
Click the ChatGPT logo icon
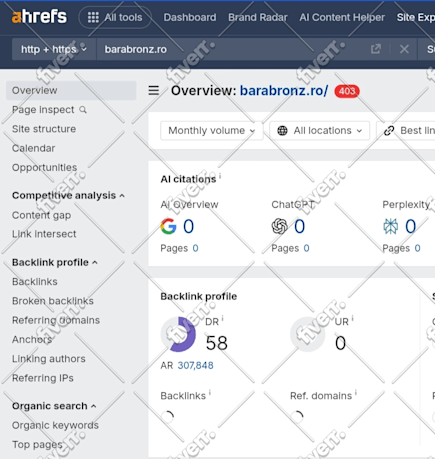click(x=279, y=226)
